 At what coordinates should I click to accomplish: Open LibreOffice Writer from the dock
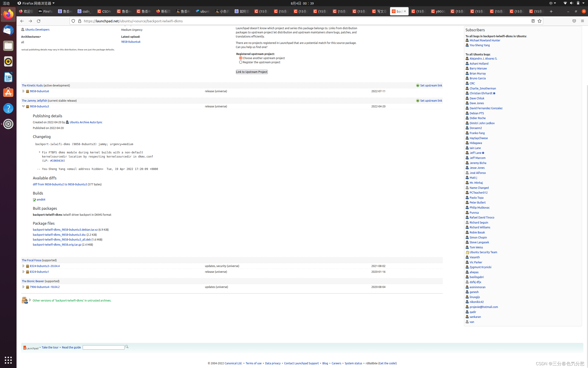pyautogui.click(x=8, y=77)
